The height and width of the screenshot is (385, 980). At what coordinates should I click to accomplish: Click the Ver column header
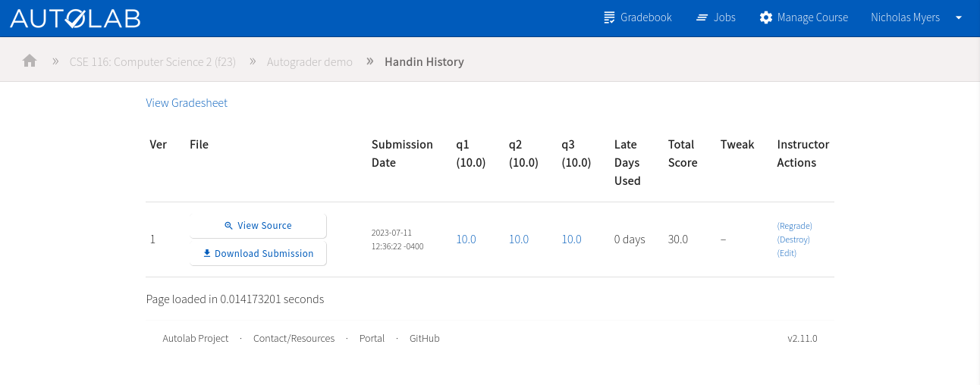click(x=158, y=144)
